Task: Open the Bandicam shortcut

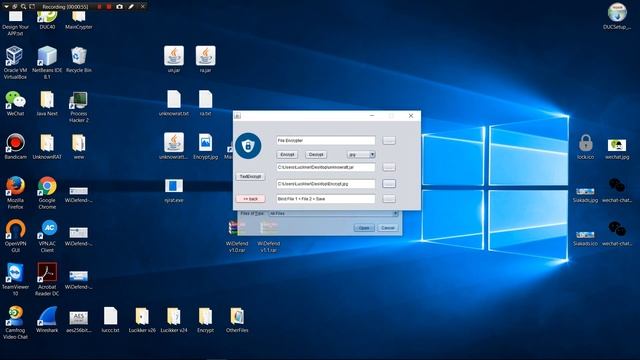Action: point(15,146)
